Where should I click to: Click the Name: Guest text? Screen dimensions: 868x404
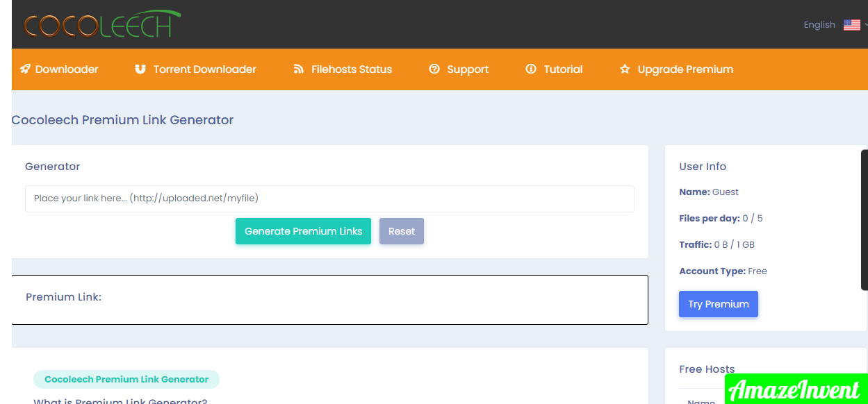pyautogui.click(x=709, y=192)
